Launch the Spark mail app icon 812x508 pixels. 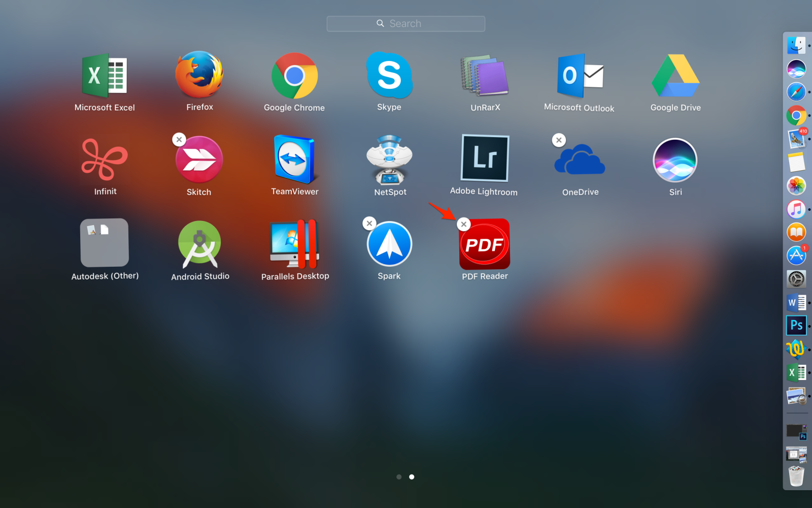click(389, 244)
